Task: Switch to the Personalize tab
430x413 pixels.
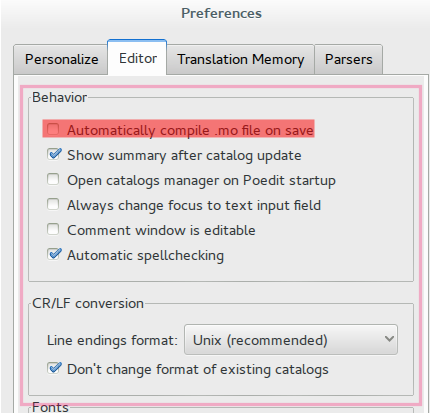Action: [61, 60]
